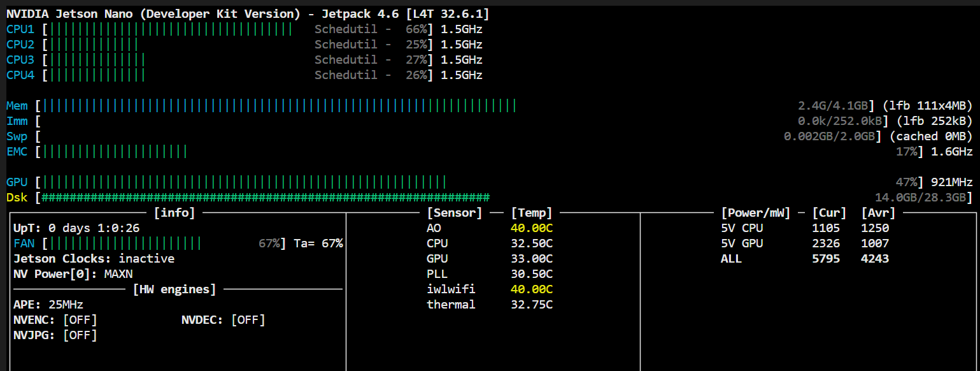Click the 1.5GHz frequency on CPU1 row
This screenshot has height=371, width=980.
462,29
